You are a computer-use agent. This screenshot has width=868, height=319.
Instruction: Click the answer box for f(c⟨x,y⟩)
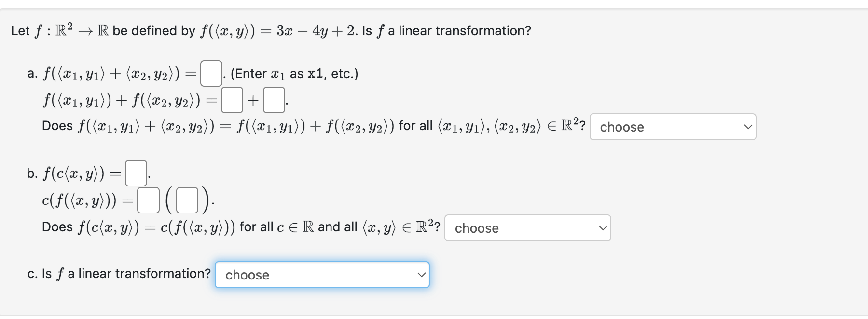135,173
